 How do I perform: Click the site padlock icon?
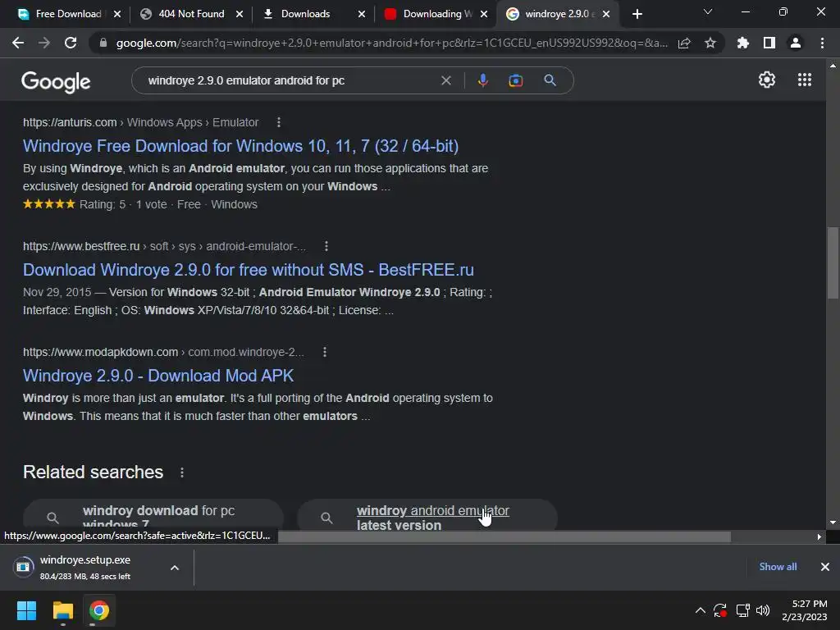103,43
